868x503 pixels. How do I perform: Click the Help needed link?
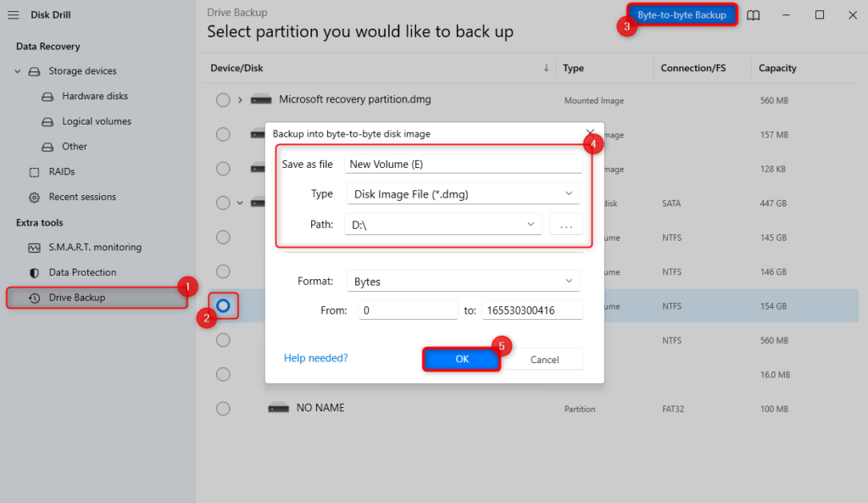coord(315,358)
